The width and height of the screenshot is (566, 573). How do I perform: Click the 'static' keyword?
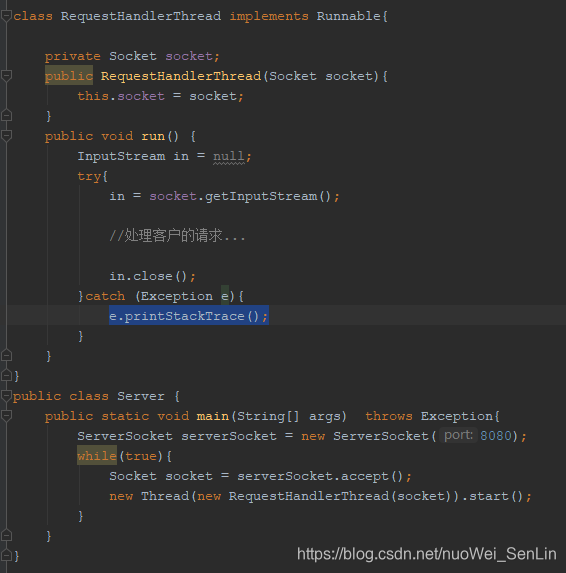coord(125,416)
